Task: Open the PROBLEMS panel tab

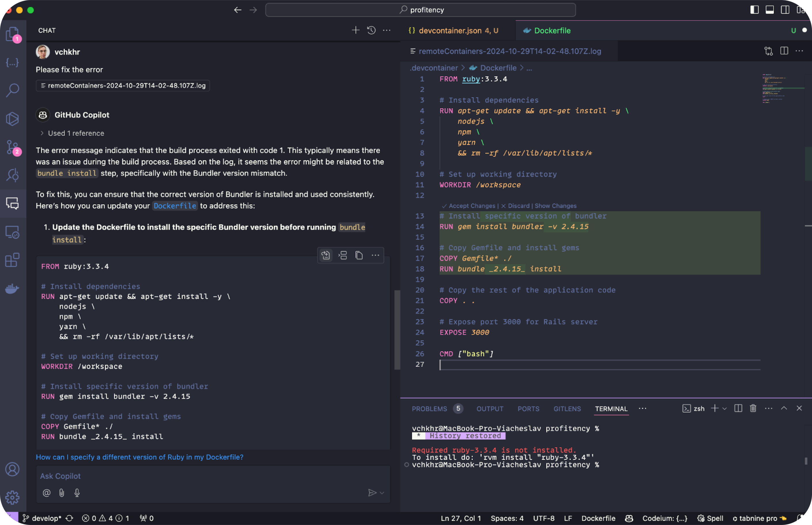Action: [x=429, y=409]
